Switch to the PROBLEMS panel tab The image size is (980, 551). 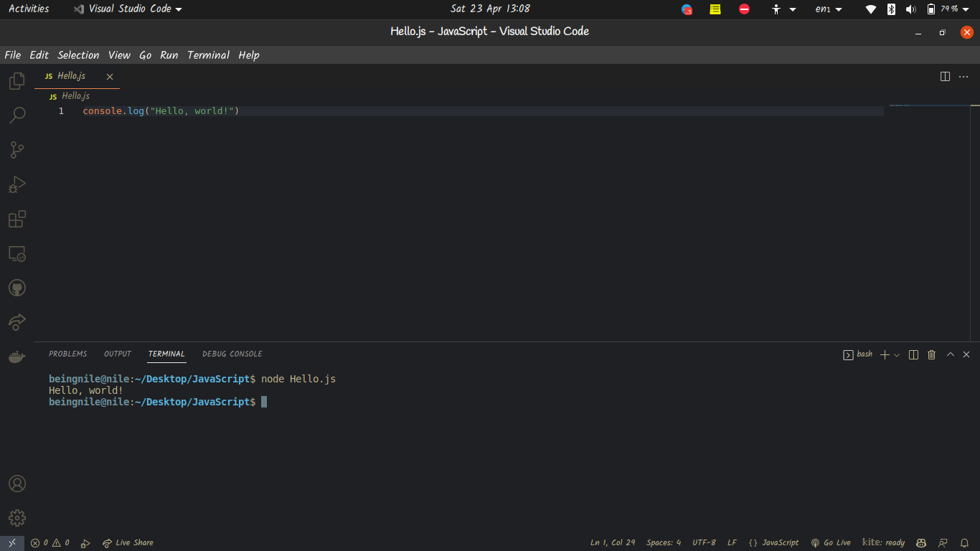coord(67,354)
